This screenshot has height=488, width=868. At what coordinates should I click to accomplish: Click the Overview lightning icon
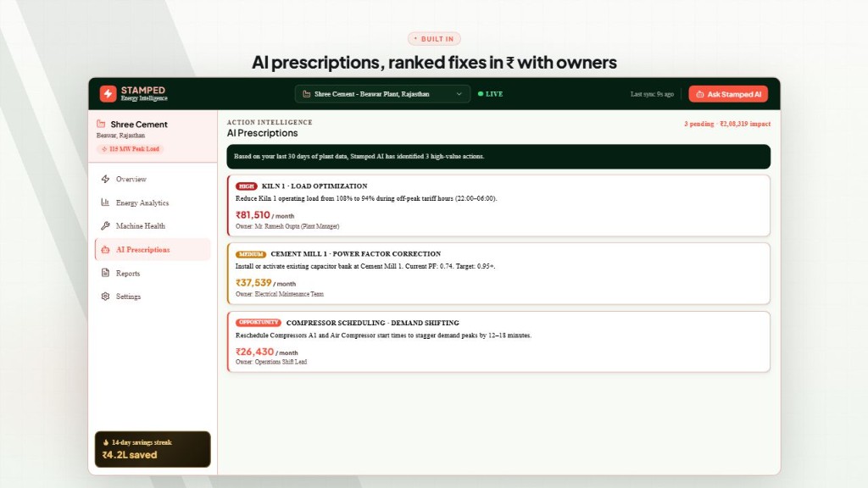105,180
